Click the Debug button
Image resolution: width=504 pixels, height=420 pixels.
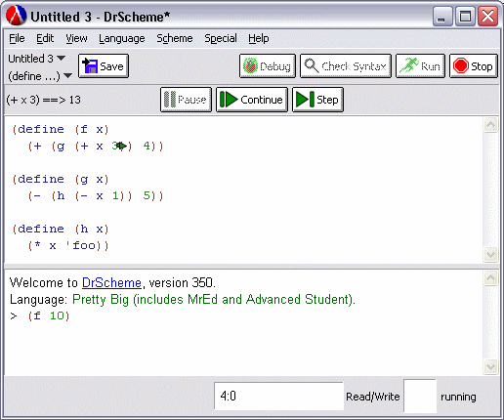click(x=268, y=66)
